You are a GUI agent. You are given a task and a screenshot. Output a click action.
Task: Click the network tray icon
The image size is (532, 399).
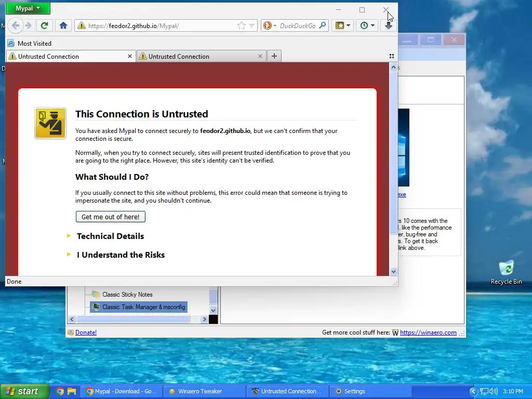[x=484, y=392]
